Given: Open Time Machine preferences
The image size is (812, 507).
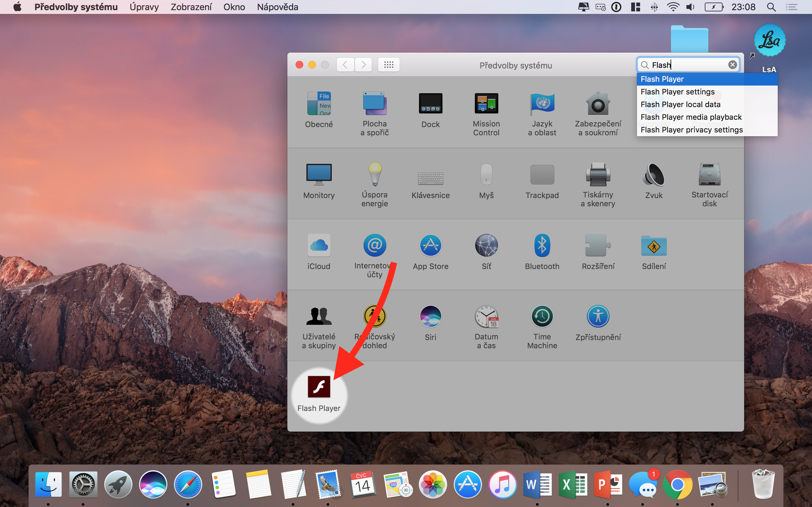Looking at the screenshot, I should (x=542, y=317).
